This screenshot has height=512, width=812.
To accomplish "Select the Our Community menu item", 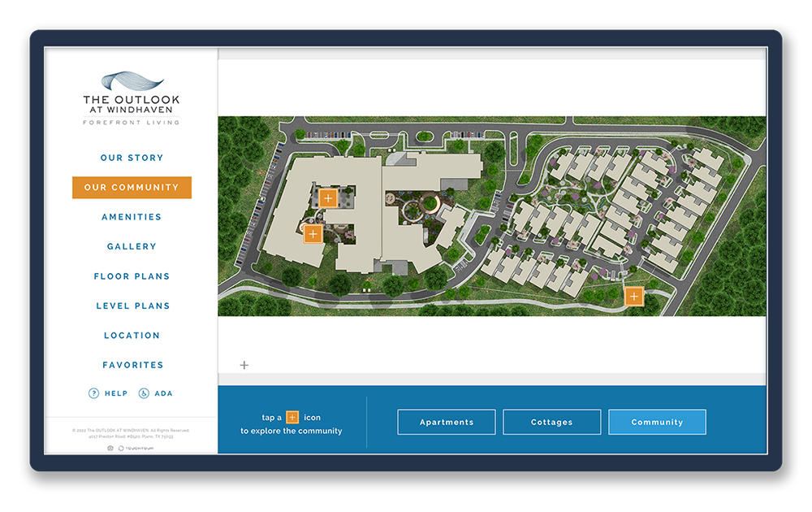I will pyautogui.click(x=132, y=188).
